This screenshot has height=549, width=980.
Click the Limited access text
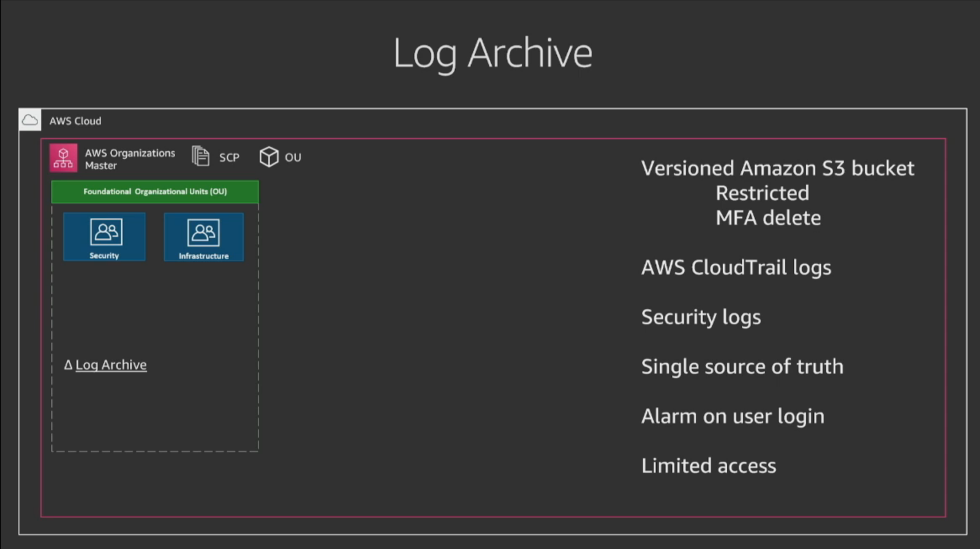(x=709, y=466)
